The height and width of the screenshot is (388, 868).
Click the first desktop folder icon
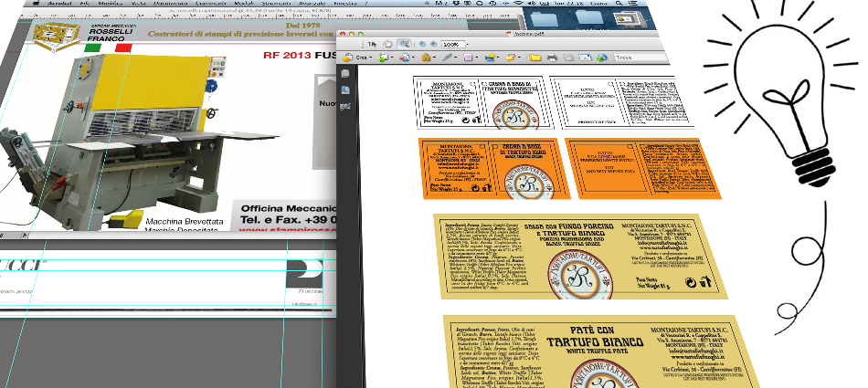(545, 18)
